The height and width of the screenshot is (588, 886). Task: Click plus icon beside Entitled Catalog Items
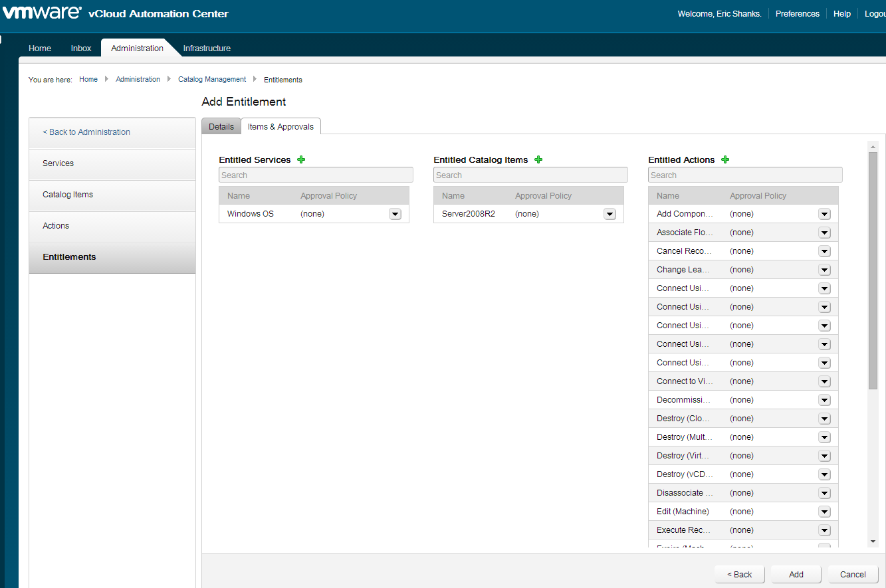(538, 159)
